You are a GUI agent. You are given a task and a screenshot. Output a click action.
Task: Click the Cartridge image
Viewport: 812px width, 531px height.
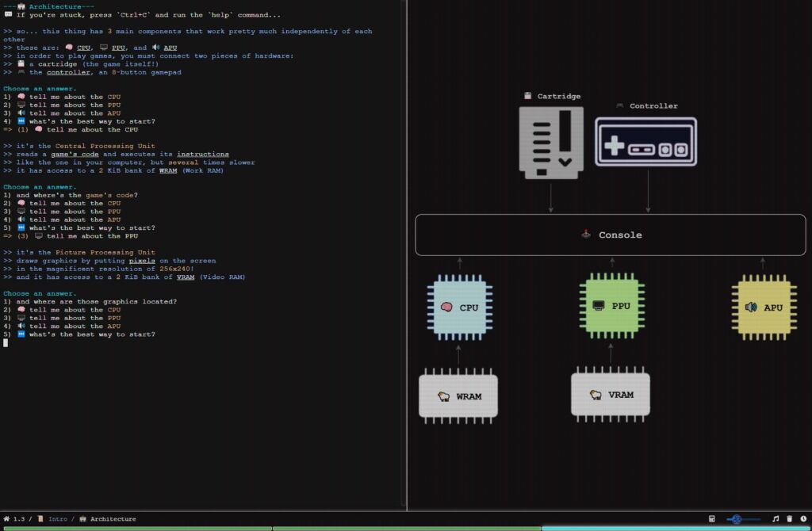point(551,143)
